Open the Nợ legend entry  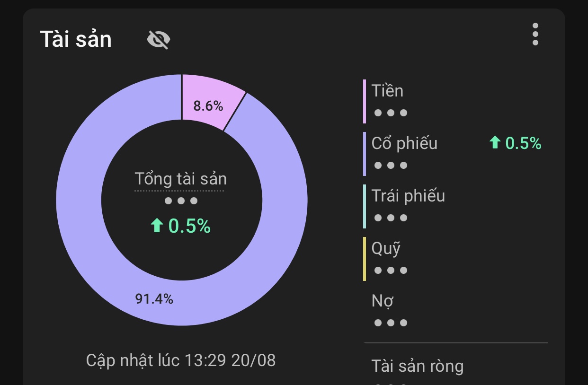pyautogui.click(x=454, y=311)
